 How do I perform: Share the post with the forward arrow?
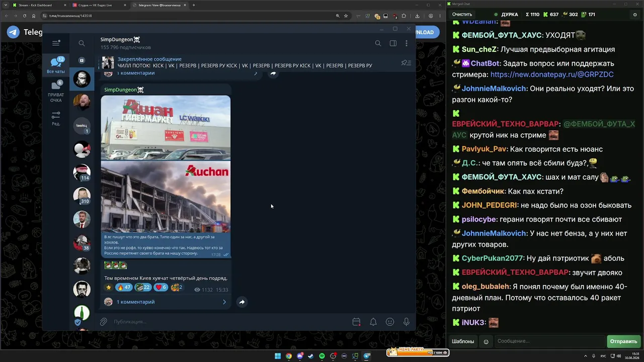pos(242,302)
